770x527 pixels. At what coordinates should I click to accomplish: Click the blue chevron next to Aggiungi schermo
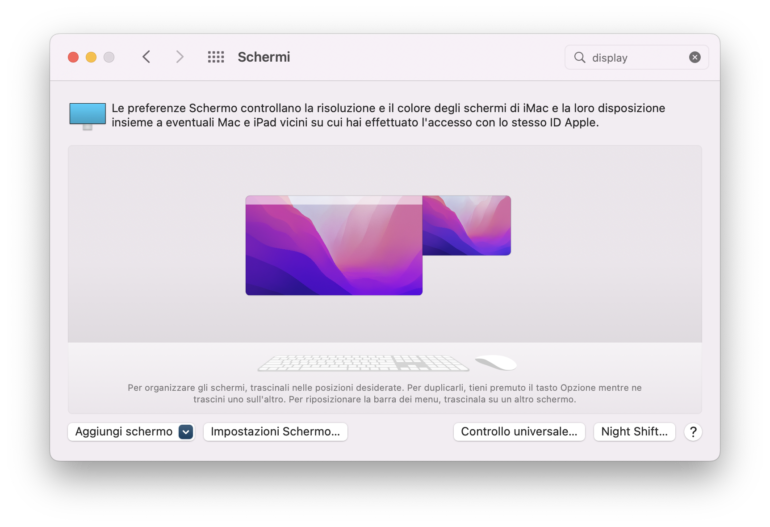(x=186, y=432)
